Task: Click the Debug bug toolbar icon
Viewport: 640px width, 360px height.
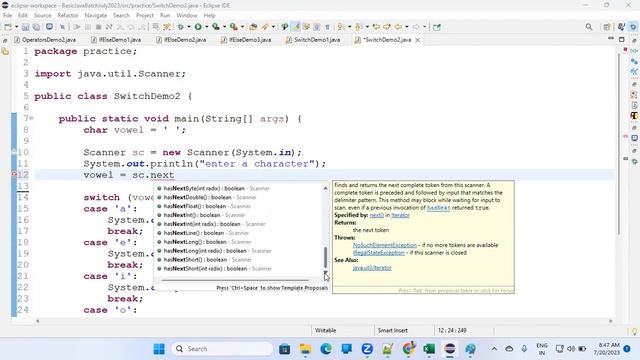Action: pos(180,27)
